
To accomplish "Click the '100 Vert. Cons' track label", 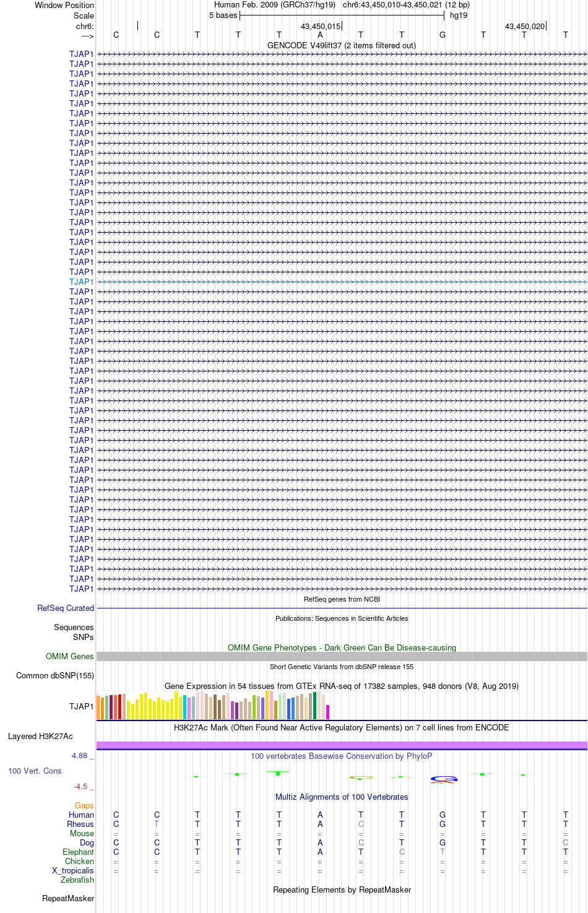I will pos(35,771).
